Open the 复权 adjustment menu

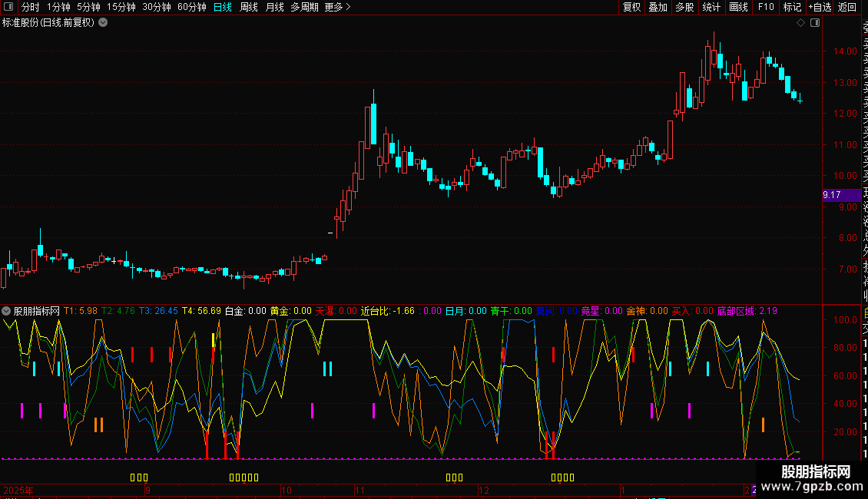pyautogui.click(x=631, y=7)
